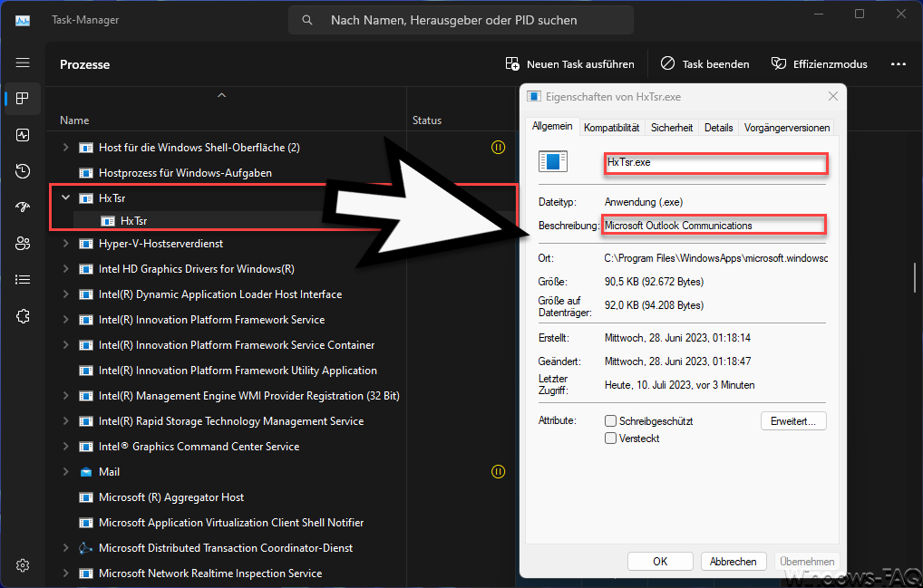Click the Erweitert... button

click(793, 421)
